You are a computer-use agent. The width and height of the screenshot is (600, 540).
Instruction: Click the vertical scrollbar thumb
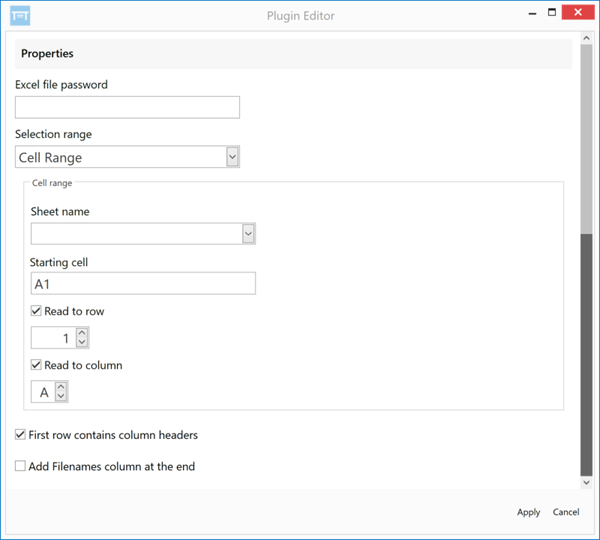pyautogui.click(x=586, y=355)
